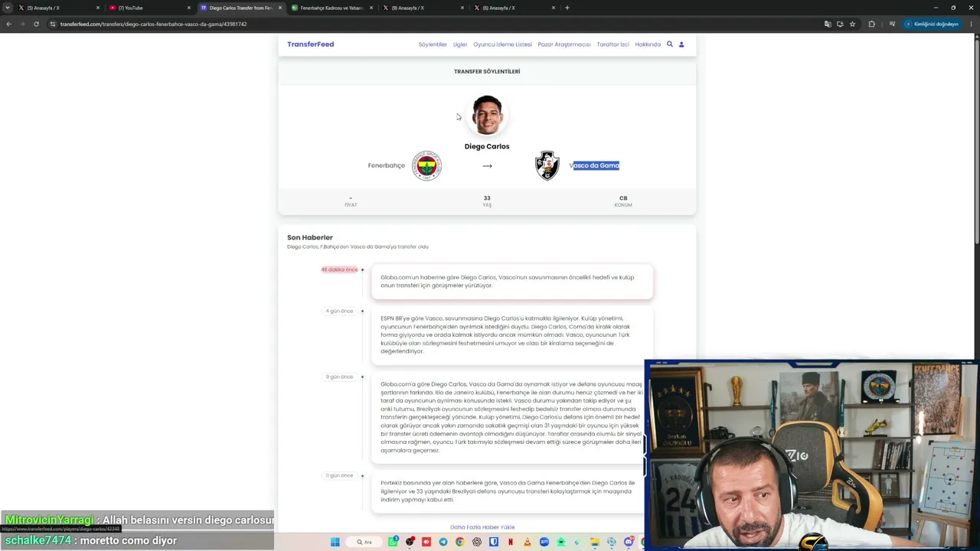Reload the page with the refresh icon

36,24
